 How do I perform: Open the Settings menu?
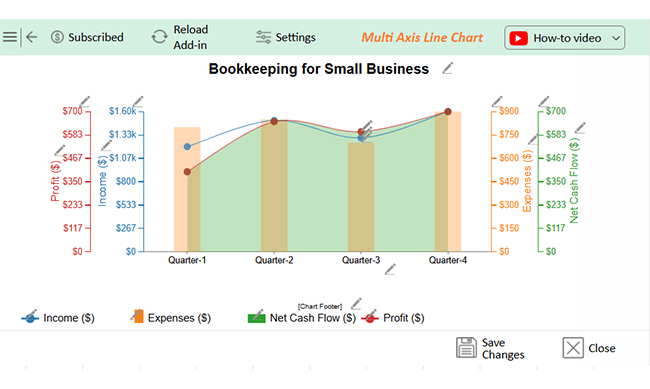point(286,37)
